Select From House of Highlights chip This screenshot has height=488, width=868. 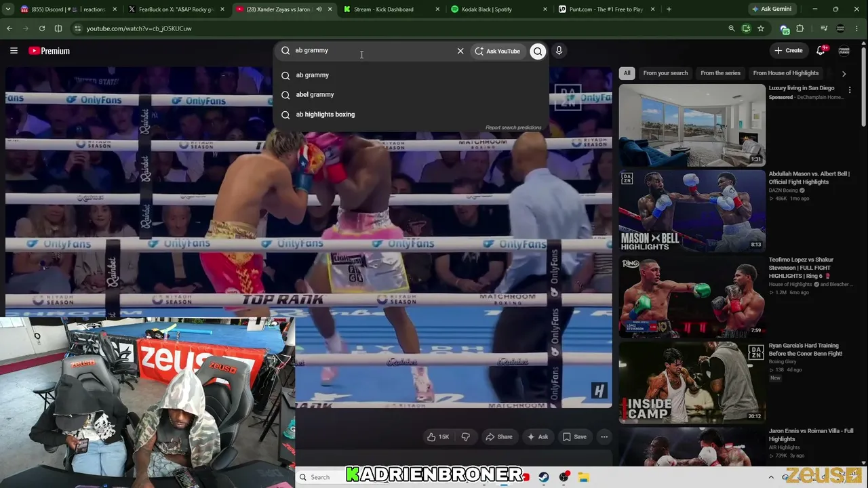(785, 73)
